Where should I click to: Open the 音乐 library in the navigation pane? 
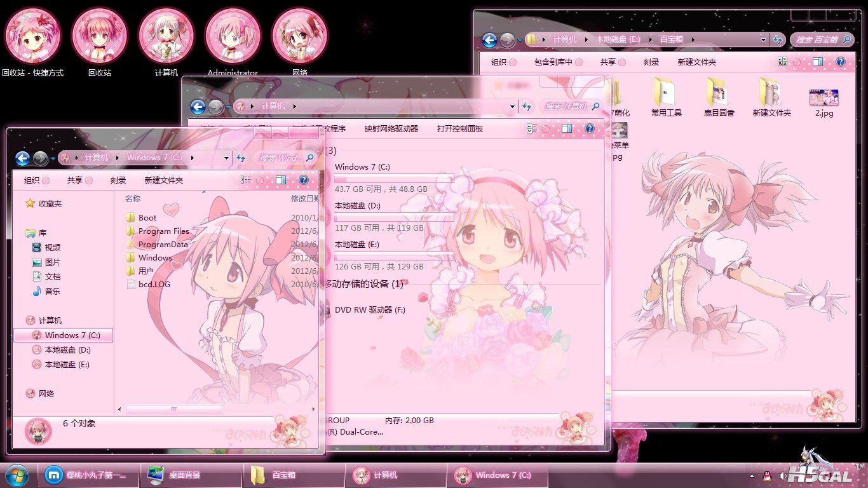pos(46,291)
